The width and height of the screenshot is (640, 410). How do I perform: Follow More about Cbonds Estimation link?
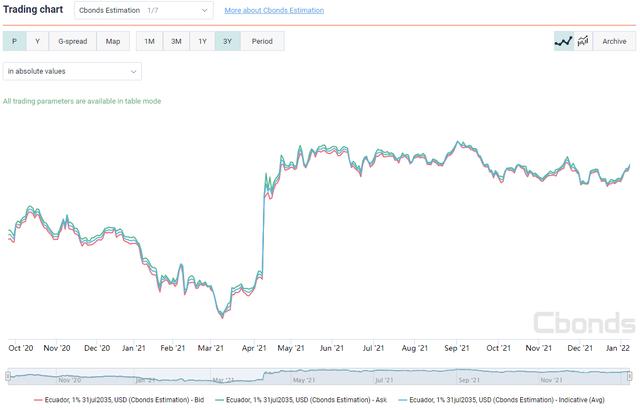click(274, 10)
